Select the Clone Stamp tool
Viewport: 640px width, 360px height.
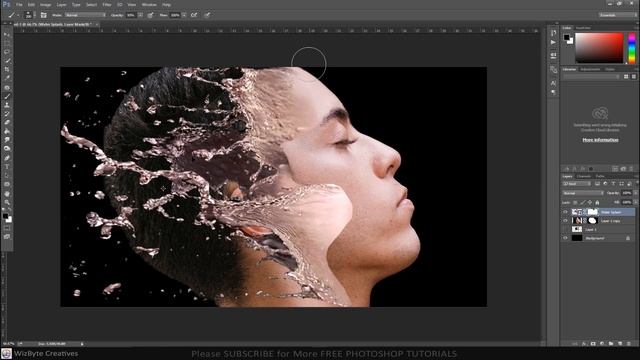click(x=7, y=105)
